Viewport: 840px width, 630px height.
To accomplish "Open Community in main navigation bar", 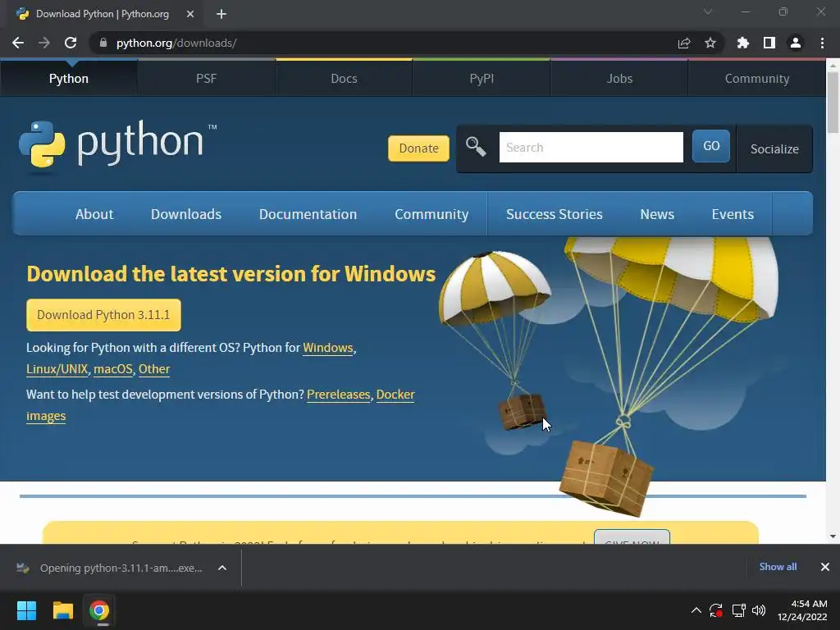I will click(x=431, y=214).
